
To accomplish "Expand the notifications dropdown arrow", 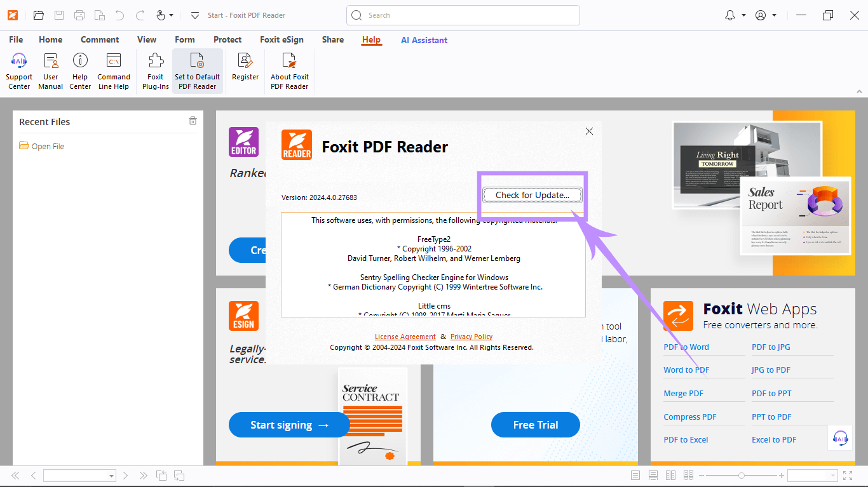I will click(743, 15).
